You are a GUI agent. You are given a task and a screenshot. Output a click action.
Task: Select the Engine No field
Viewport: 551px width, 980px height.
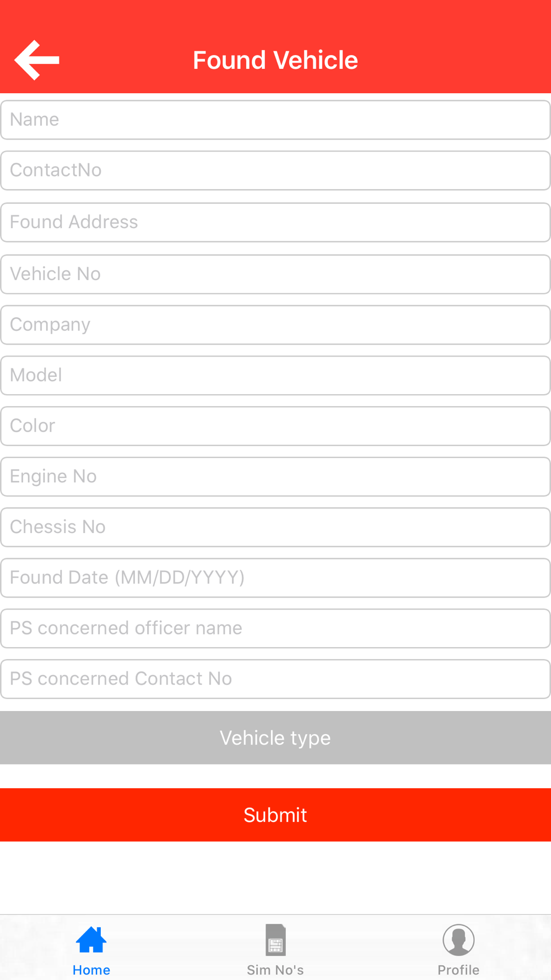(x=275, y=476)
